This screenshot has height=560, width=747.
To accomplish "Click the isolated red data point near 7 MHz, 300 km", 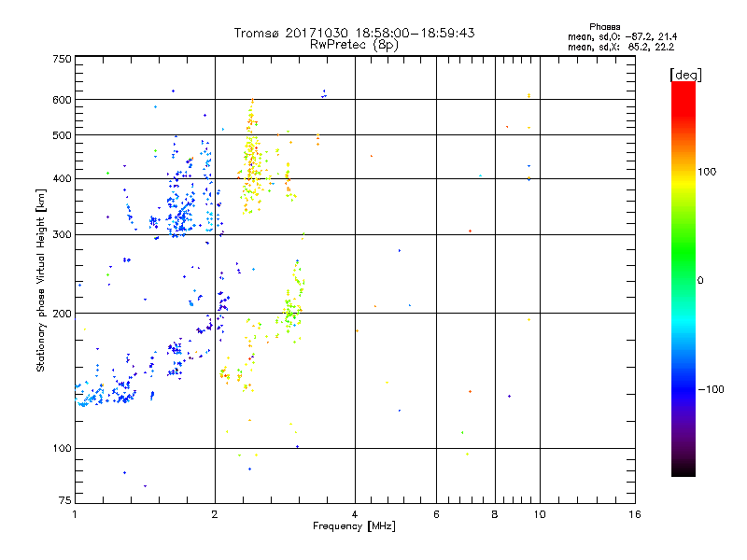I will 471,231.
